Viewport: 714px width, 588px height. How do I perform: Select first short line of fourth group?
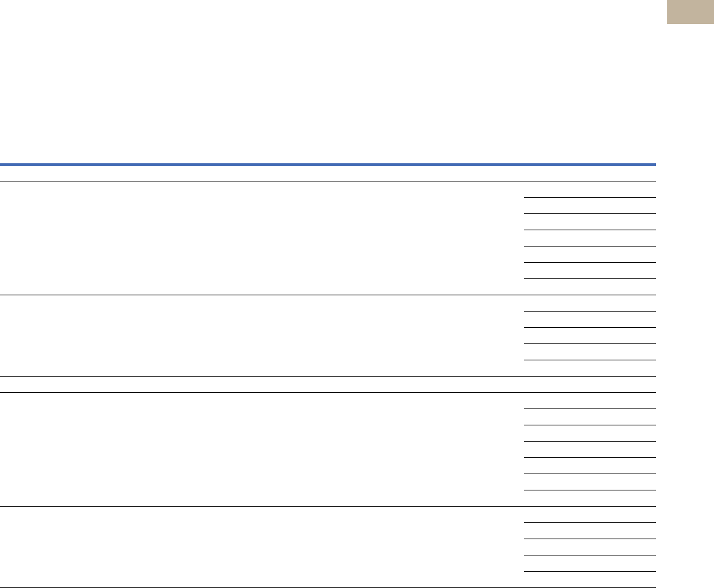[x=590, y=523]
